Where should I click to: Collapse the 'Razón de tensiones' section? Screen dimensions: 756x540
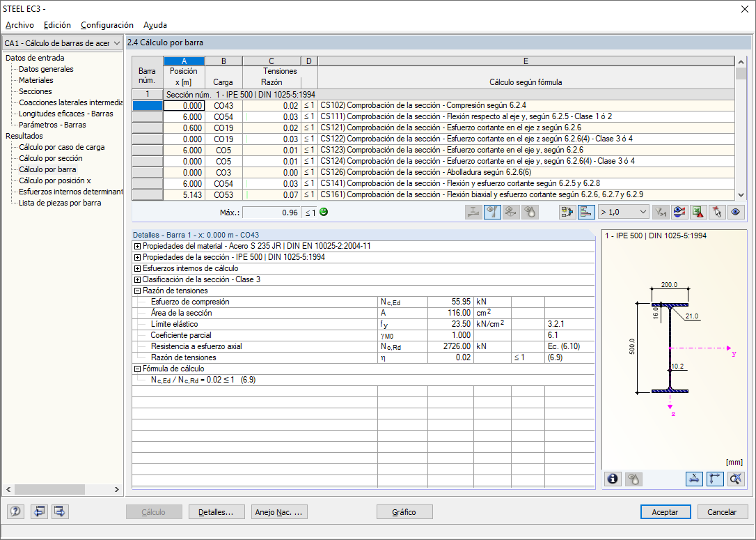pos(137,291)
